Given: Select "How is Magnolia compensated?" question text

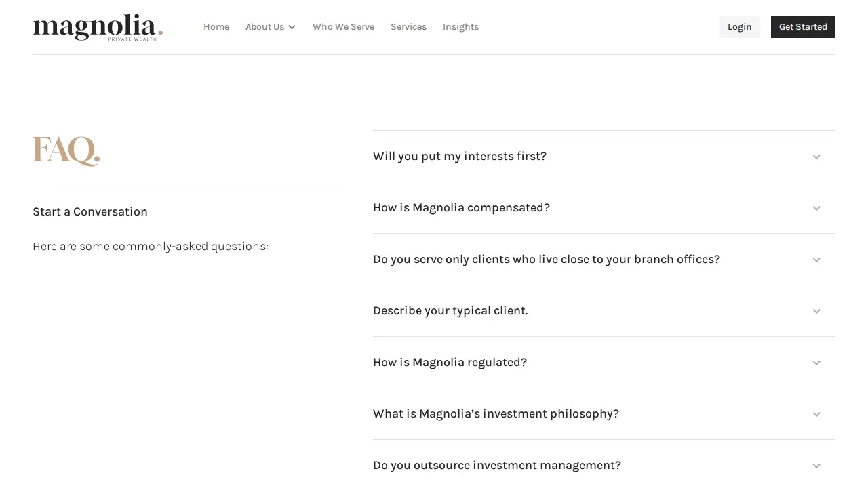Looking at the screenshot, I should pyautogui.click(x=461, y=208).
